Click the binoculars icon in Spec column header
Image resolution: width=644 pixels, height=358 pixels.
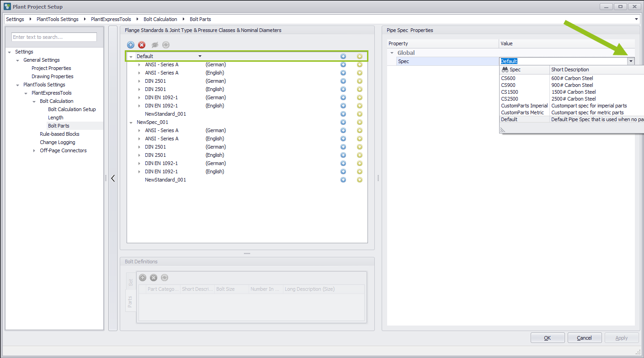click(x=505, y=69)
